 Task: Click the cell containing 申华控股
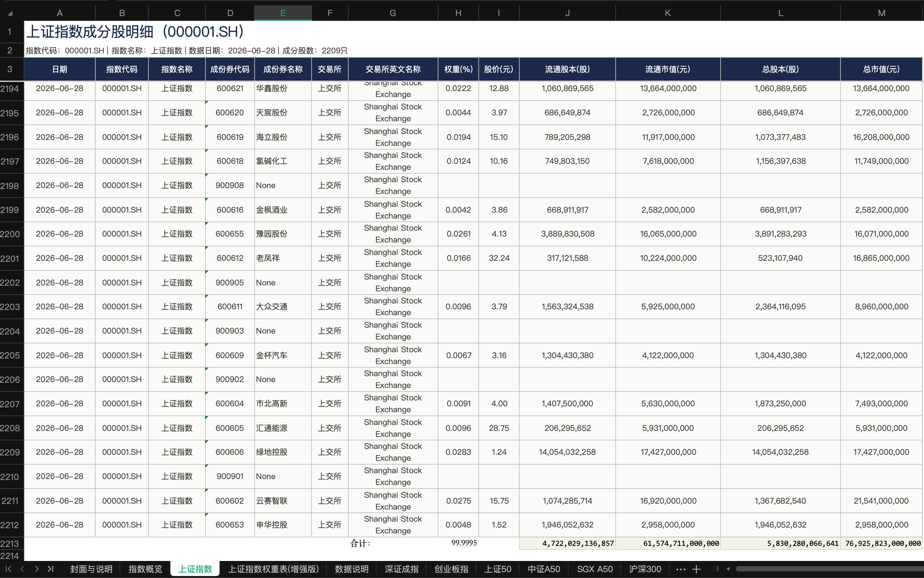[x=283, y=525]
